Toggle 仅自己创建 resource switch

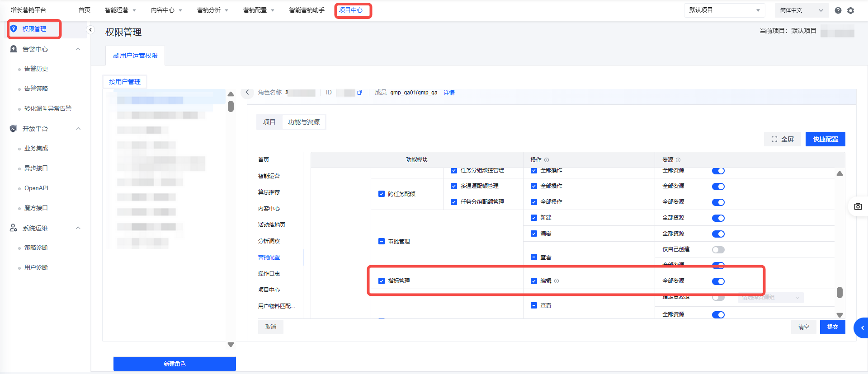(718, 250)
